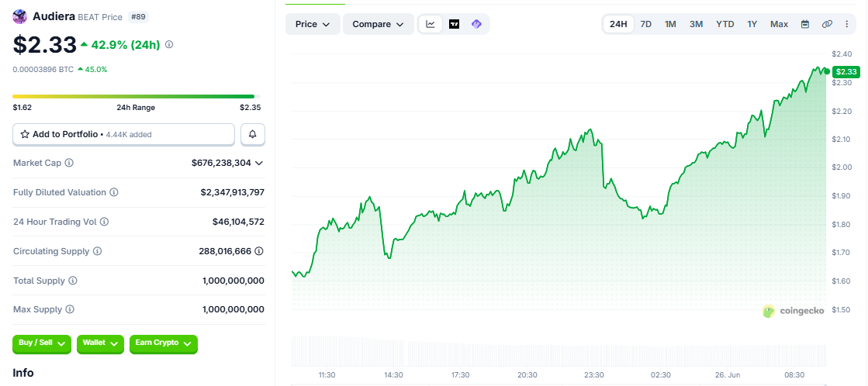Open chart more options menu

pyautogui.click(x=846, y=24)
